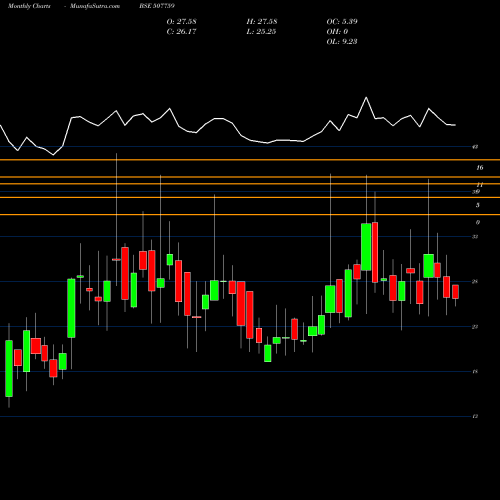Click the price axis label 23
Screen dimensions: 500x500
point(475,327)
